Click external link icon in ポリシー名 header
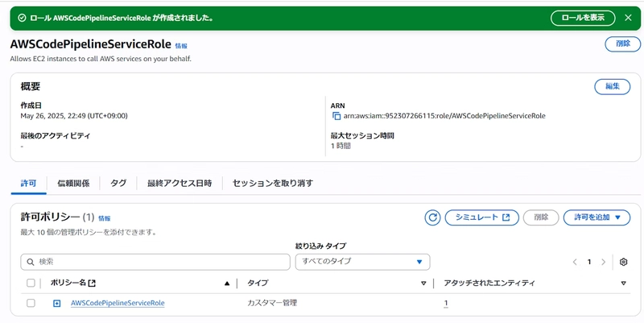644x323 pixels. point(93,283)
